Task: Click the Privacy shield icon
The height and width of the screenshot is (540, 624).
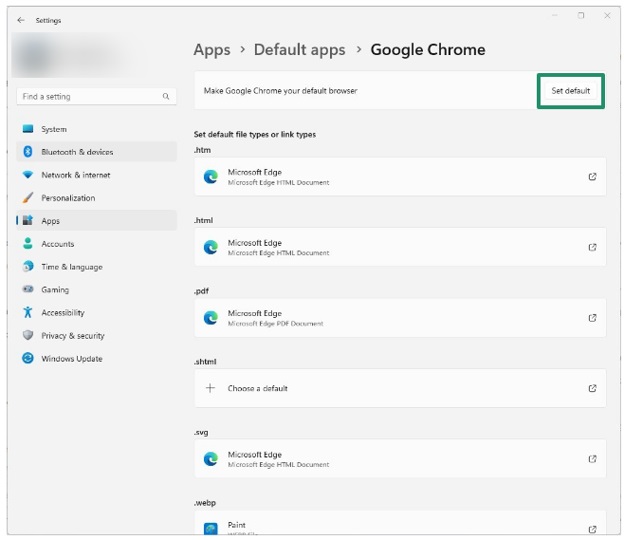Action: [x=28, y=335]
